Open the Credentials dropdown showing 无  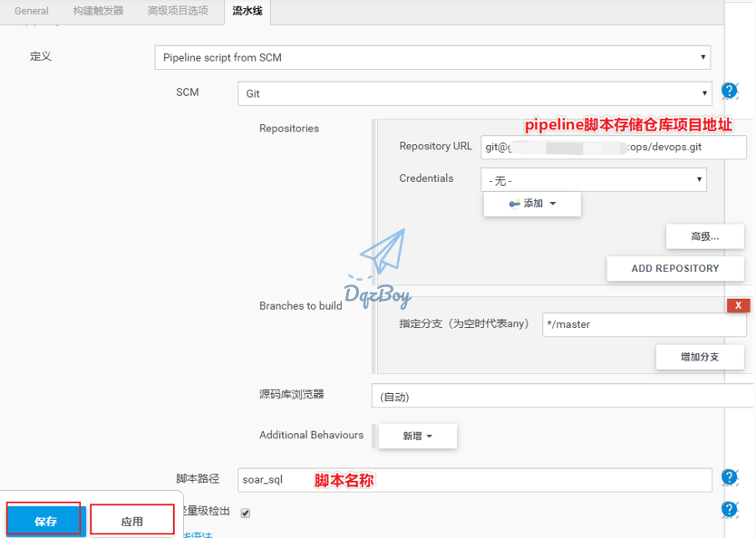[594, 180]
